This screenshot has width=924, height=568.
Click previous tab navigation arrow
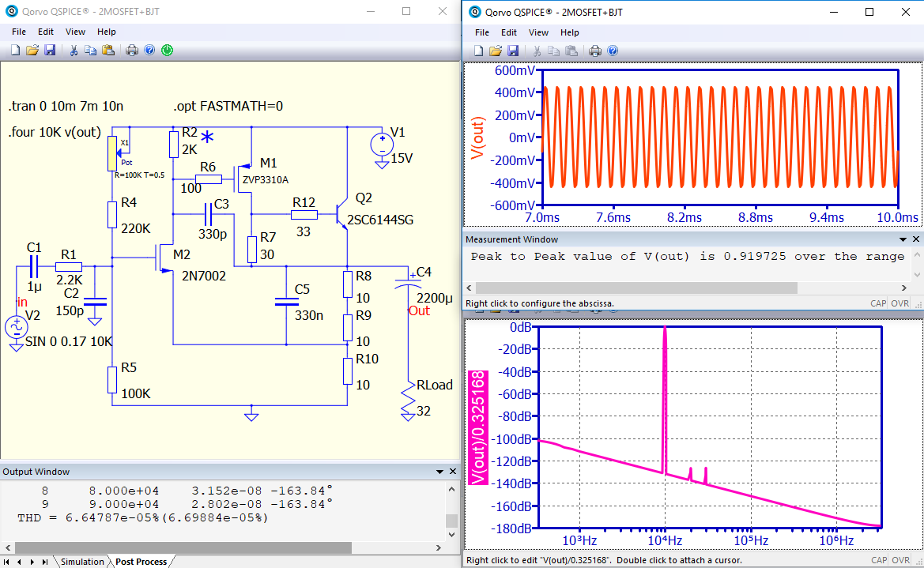(19, 562)
